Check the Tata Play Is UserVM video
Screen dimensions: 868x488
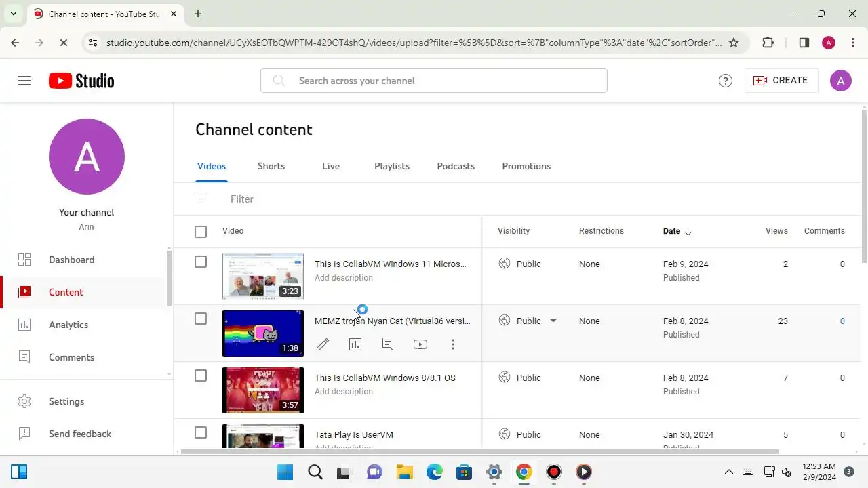click(201, 432)
